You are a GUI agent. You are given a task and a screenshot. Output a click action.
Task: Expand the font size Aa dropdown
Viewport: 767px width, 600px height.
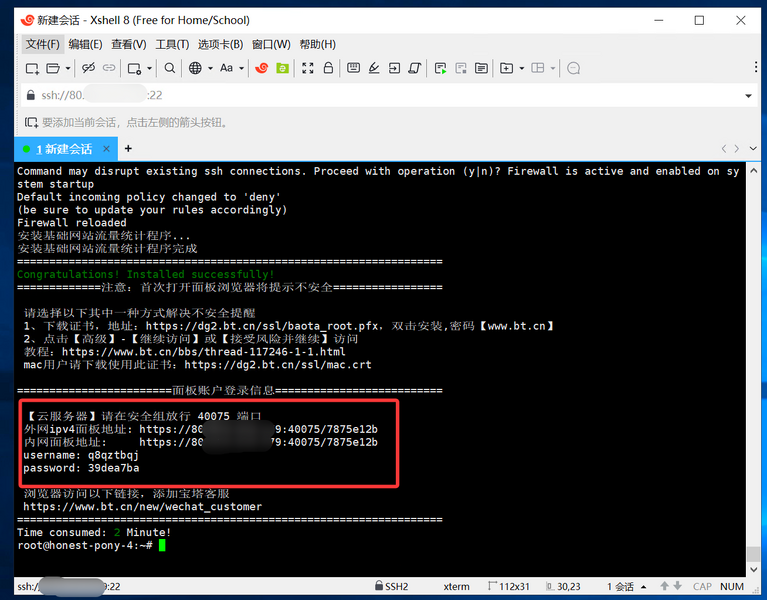(x=241, y=68)
